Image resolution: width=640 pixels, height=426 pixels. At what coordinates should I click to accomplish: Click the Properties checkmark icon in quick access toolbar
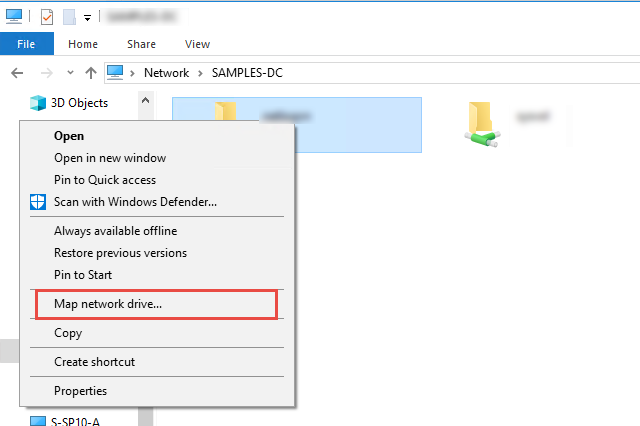(x=47, y=17)
